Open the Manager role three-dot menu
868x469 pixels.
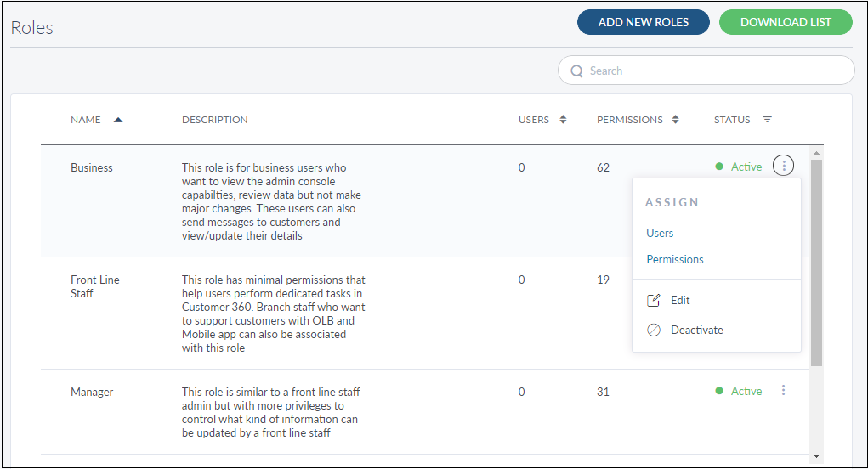(783, 391)
